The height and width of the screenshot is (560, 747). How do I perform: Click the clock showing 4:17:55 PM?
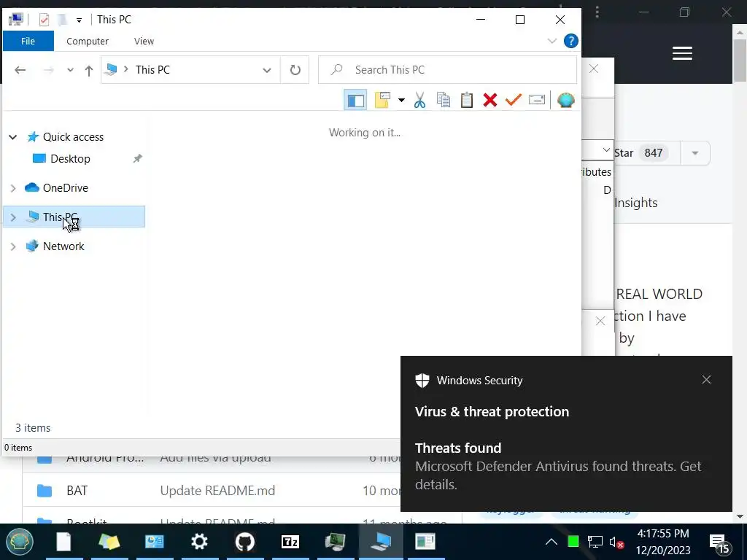pyautogui.click(x=662, y=533)
